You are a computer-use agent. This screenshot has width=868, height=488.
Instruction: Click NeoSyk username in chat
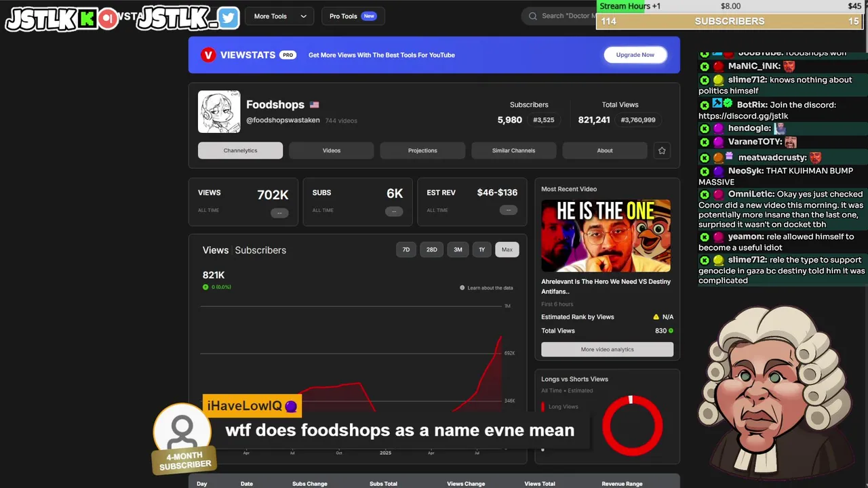click(746, 171)
